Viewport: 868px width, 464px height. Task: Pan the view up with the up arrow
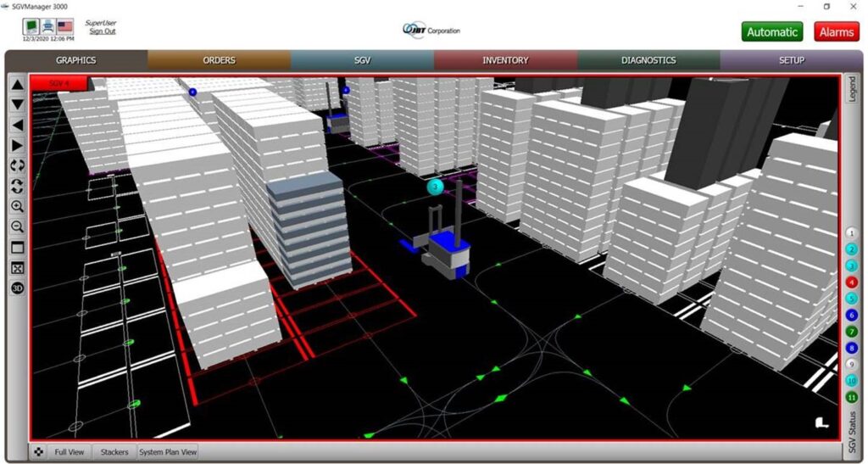[x=17, y=84]
